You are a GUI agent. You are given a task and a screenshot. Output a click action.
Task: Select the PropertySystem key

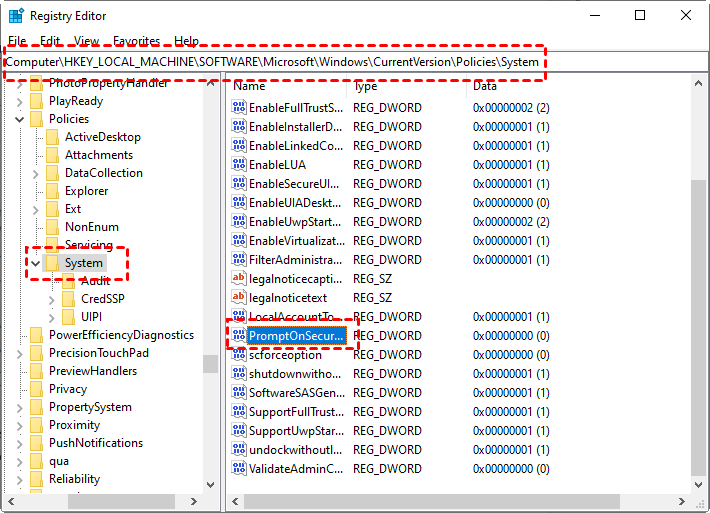tap(90, 407)
